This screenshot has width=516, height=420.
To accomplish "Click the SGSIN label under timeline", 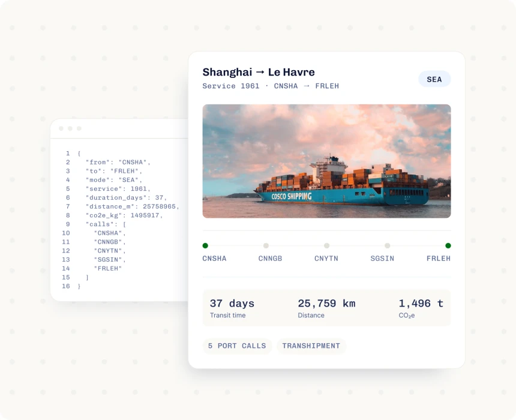I will [x=382, y=259].
